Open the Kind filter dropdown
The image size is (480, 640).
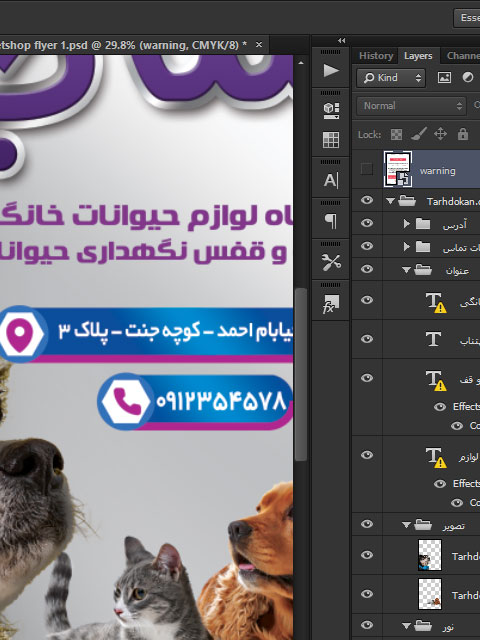pyautogui.click(x=391, y=78)
